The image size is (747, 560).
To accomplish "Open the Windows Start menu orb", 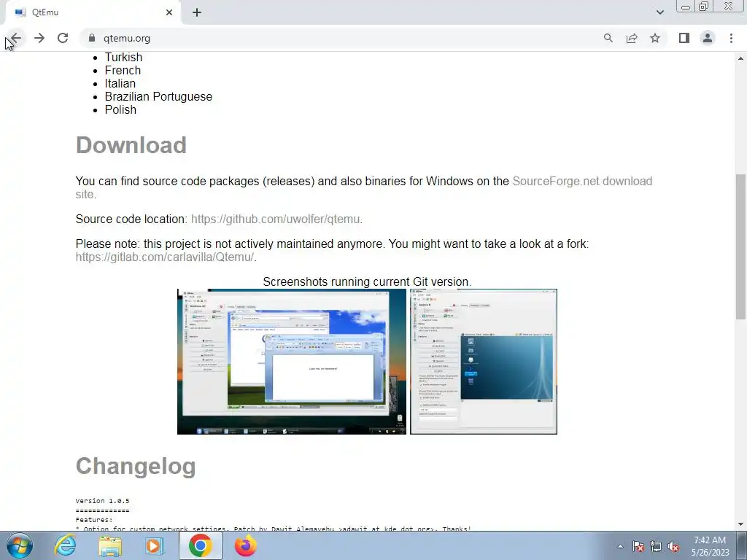I will tap(20, 545).
